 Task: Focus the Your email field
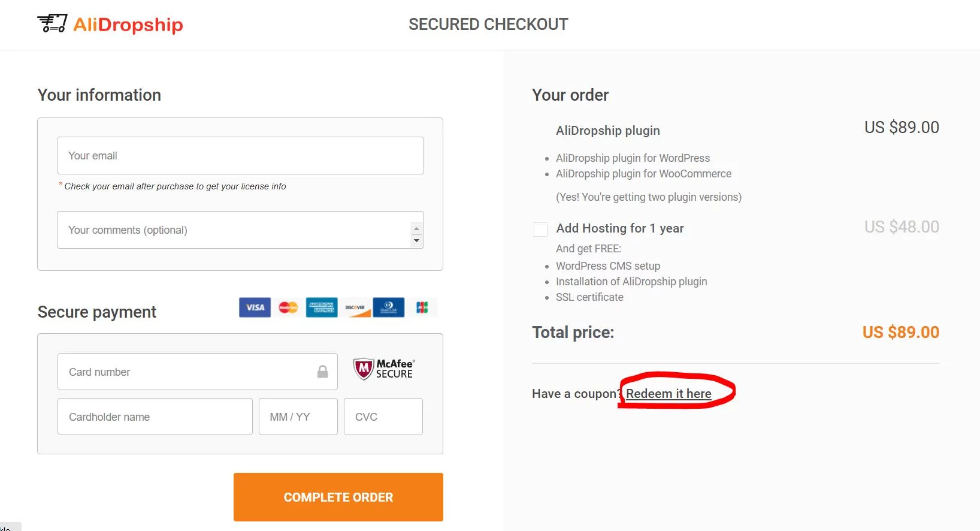pos(240,156)
